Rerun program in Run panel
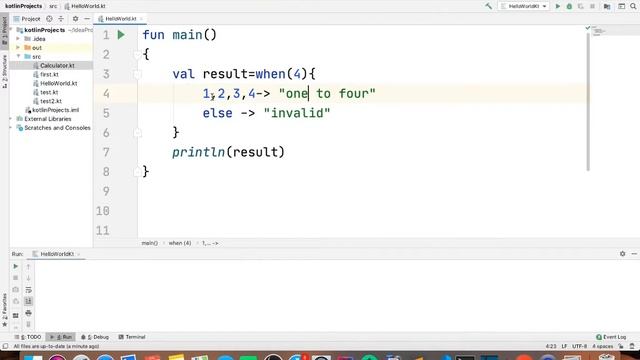 [x=16, y=267]
